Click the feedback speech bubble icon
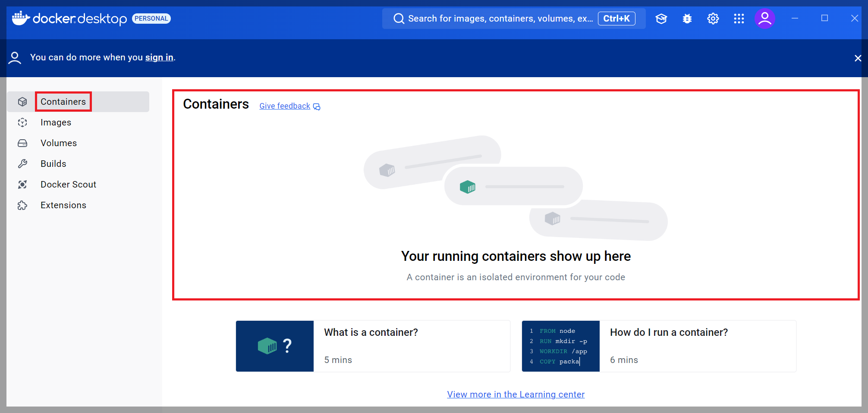 317,106
